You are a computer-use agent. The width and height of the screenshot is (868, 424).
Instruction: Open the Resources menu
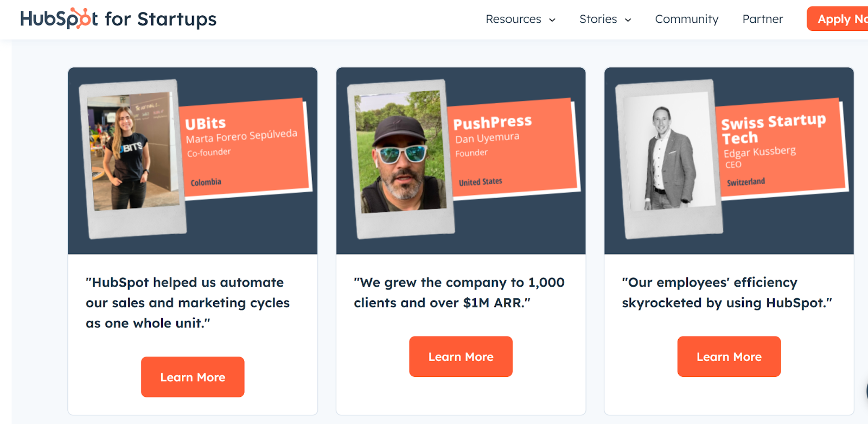pos(520,19)
